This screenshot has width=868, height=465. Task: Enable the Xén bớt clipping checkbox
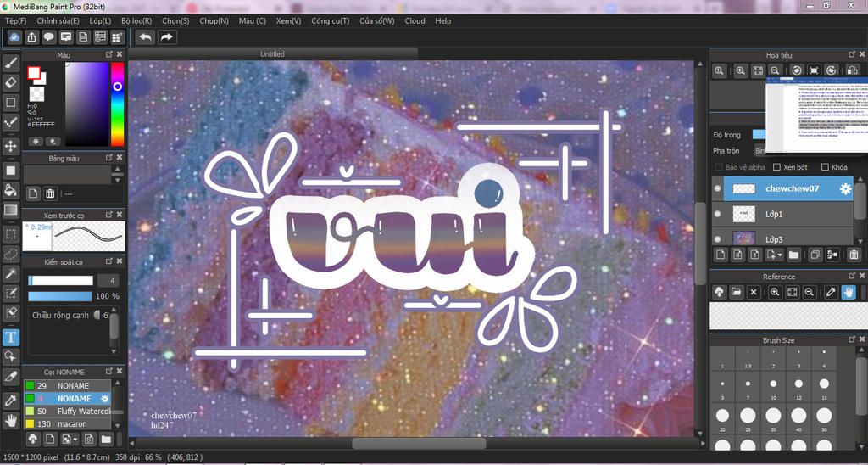777,167
